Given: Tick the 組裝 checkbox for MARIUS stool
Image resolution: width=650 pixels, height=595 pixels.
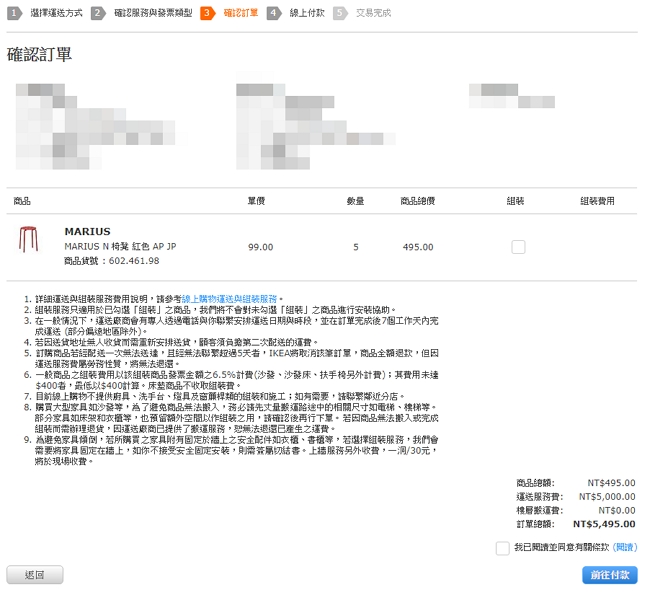Looking at the screenshot, I should coord(518,247).
